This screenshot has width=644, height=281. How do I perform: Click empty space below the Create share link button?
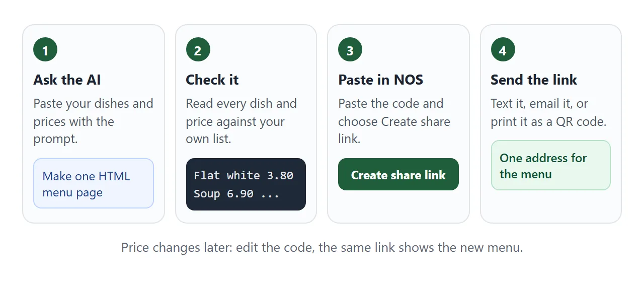pos(398,206)
